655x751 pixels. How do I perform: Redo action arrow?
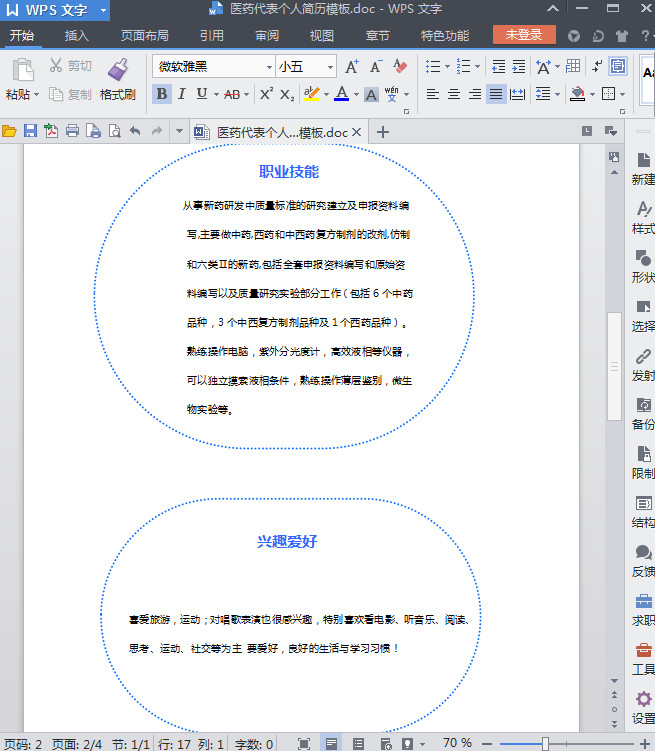(x=157, y=131)
